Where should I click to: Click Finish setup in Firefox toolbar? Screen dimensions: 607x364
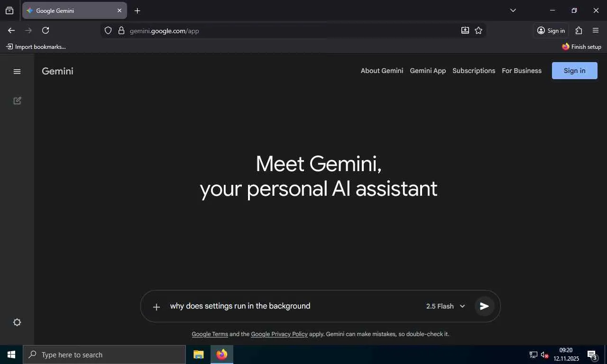(581, 46)
